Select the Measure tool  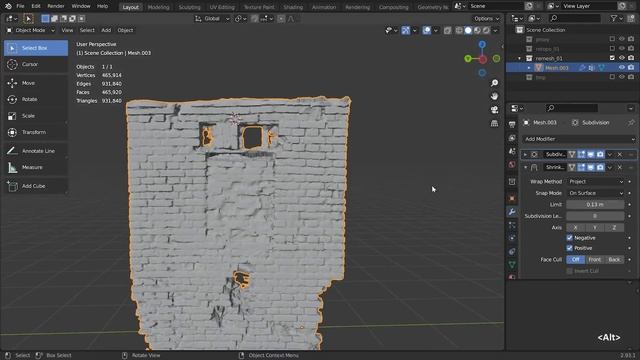pos(36,167)
